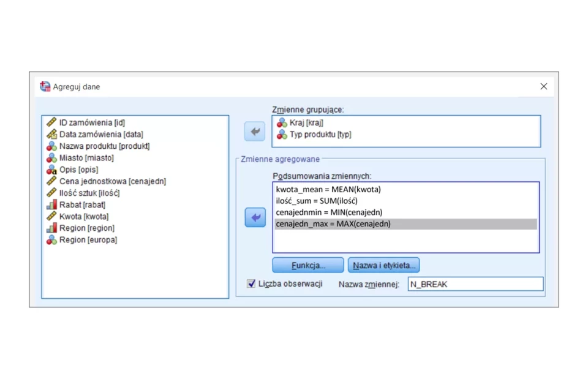
Task: Click the ruler icon next to ID zamówienia
Action: point(51,122)
